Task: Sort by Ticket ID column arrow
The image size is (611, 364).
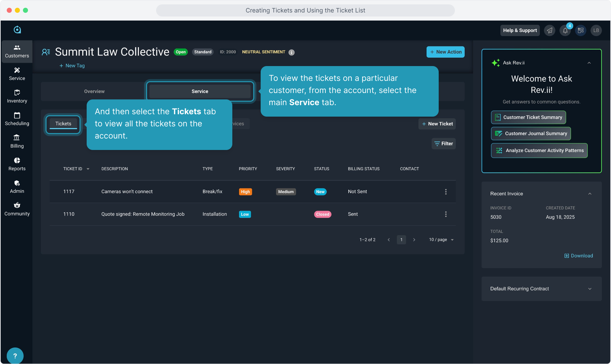Action: [x=88, y=169]
